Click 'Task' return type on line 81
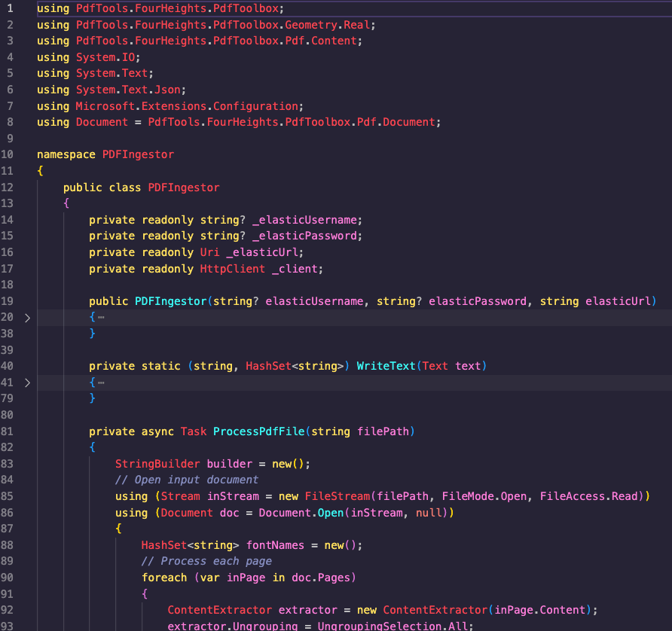672x631 pixels. click(x=194, y=431)
